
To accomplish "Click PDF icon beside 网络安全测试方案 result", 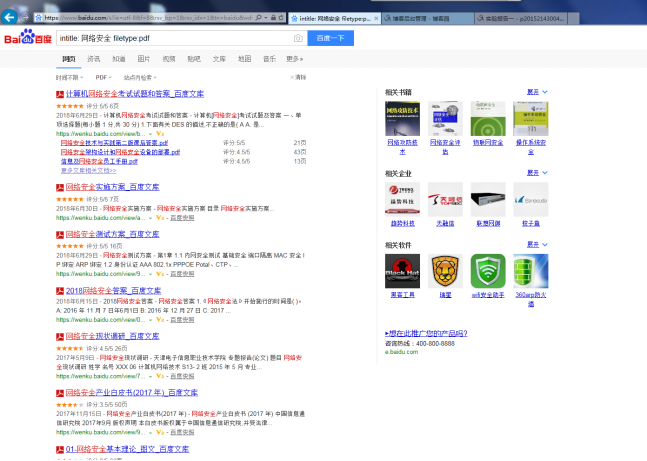I will click(60, 235).
